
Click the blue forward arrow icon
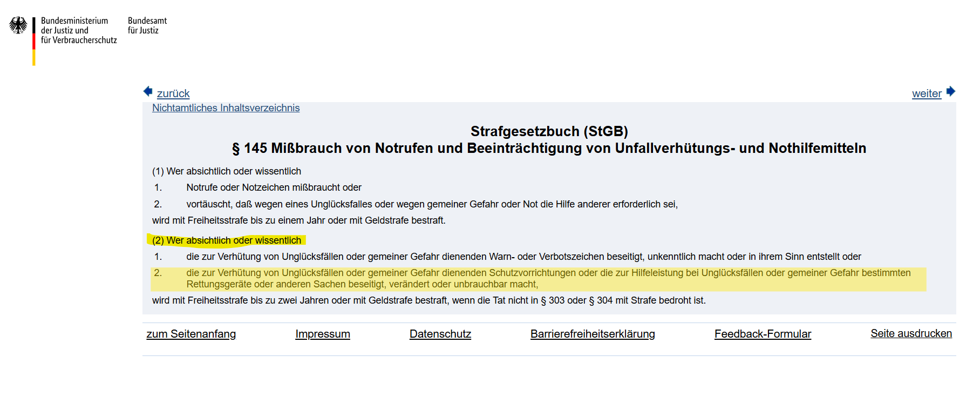[x=951, y=91]
